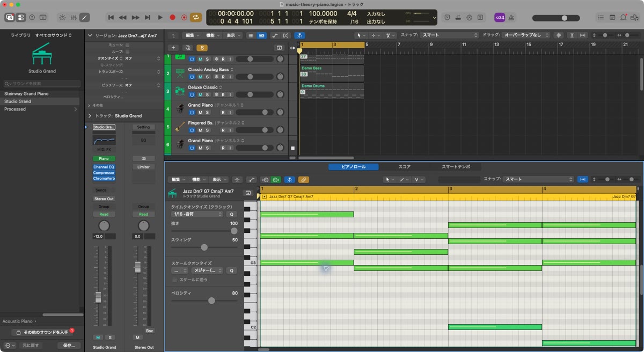Open the Mixer faders icon

[74, 17]
